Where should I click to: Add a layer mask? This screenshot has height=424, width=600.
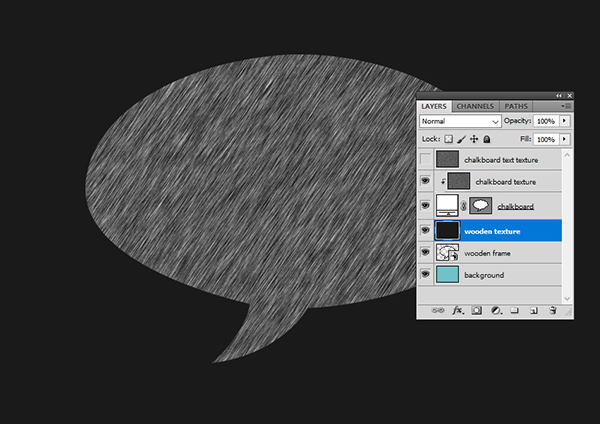coord(476,311)
